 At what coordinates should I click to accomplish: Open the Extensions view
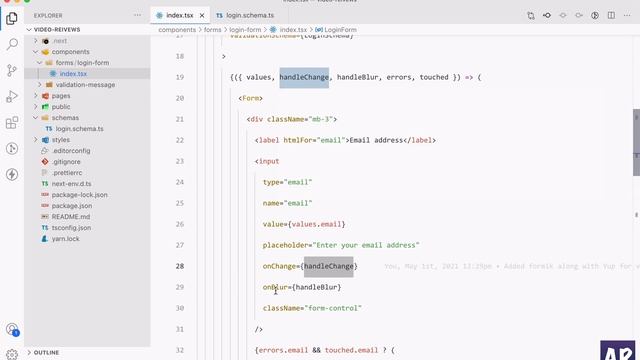pyautogui.click(x=12, y=122)
